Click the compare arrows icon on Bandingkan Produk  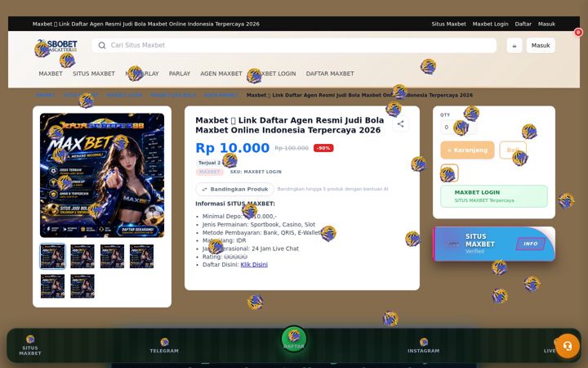pos(204,189)
